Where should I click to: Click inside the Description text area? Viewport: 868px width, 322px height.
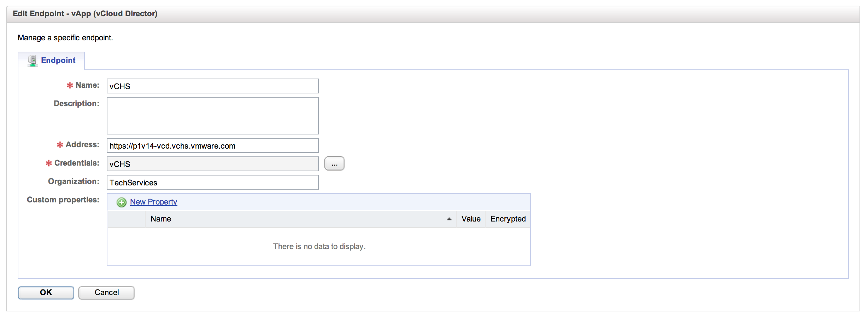point(212,116)
